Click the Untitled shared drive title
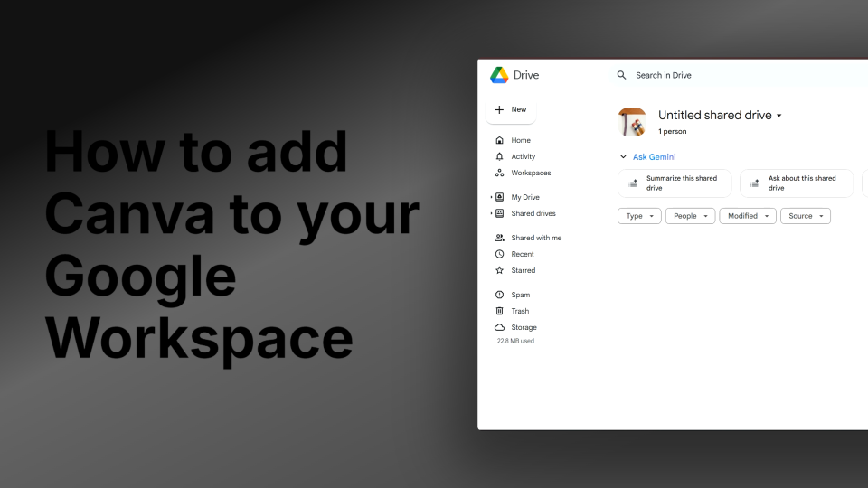 (714, 115)
